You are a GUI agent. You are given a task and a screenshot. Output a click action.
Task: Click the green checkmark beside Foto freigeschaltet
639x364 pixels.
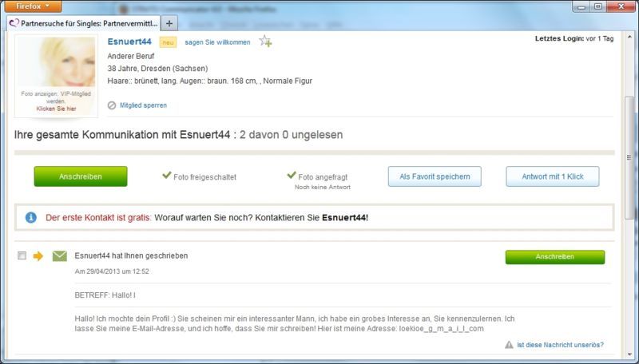click(x=167, y=176)
